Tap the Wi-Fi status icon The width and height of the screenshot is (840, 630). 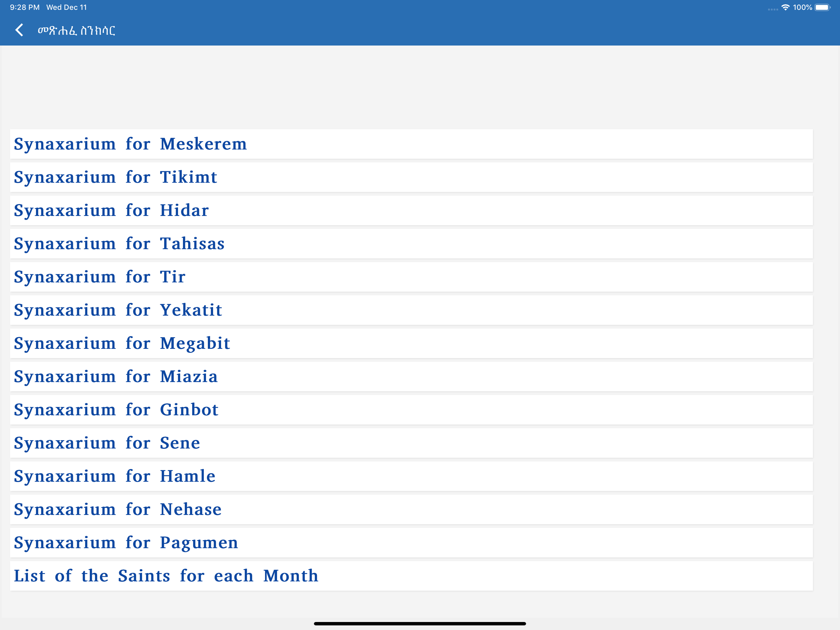coord(785,7)
